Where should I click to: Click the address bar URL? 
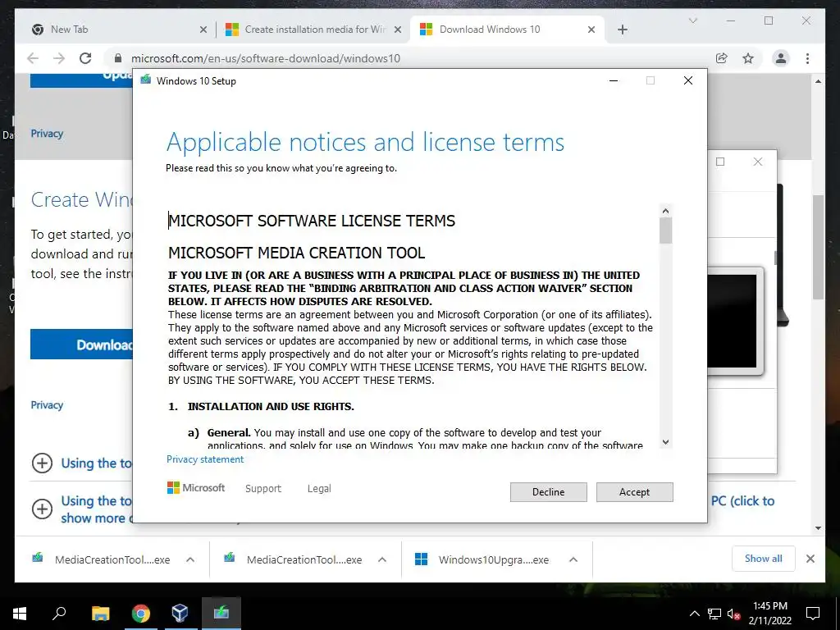[x=265, y=58]
